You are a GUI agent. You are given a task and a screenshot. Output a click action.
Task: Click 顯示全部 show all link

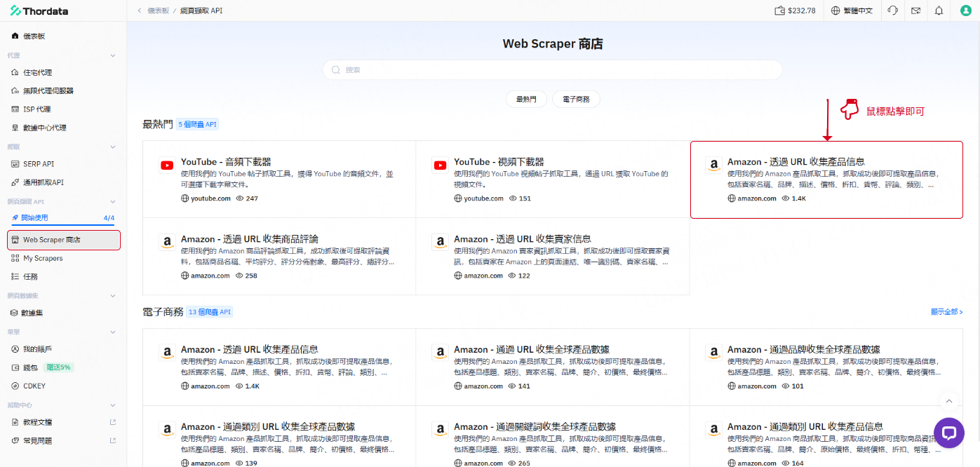[946, 312]
